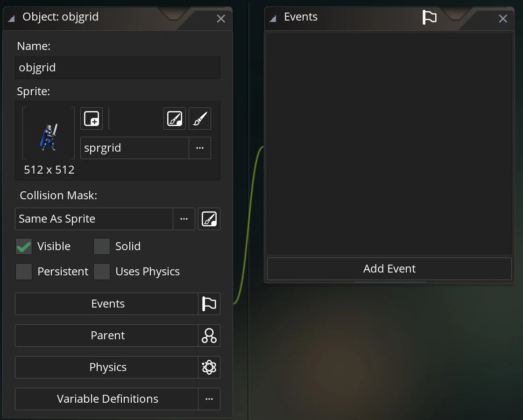Click the parent hierarchy icon
Viewport: 523px width, 420px height.
click(x=209, y=336)
